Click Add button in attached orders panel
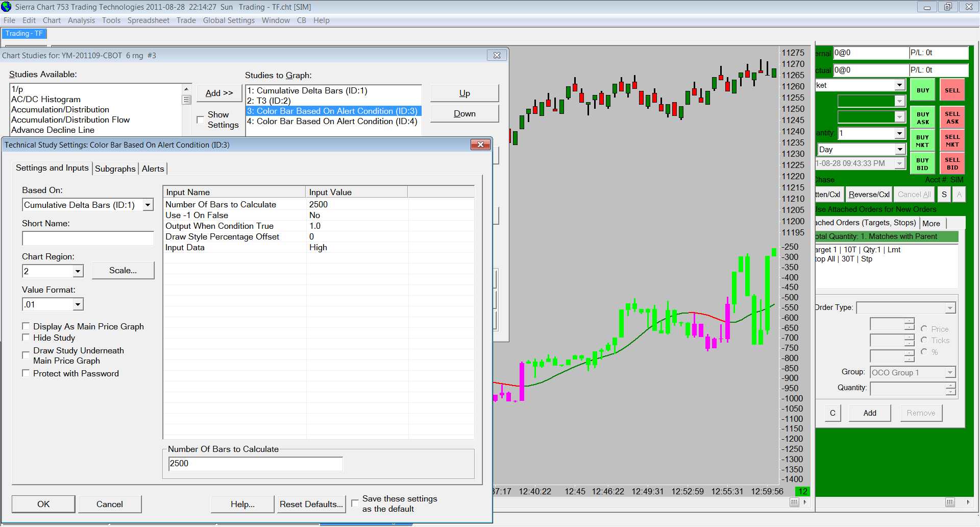The height and width of the screenshot is (527, 980). coord(870,413)
